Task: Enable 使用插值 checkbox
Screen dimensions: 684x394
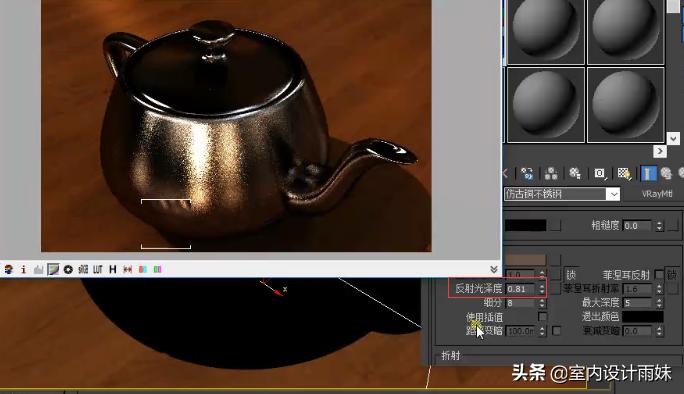Action: click(542, 316)
